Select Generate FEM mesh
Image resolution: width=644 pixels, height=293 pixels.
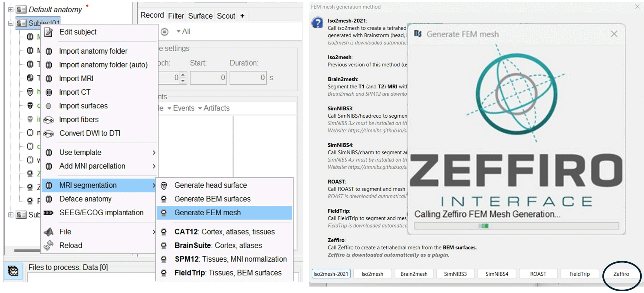point(224,213)
